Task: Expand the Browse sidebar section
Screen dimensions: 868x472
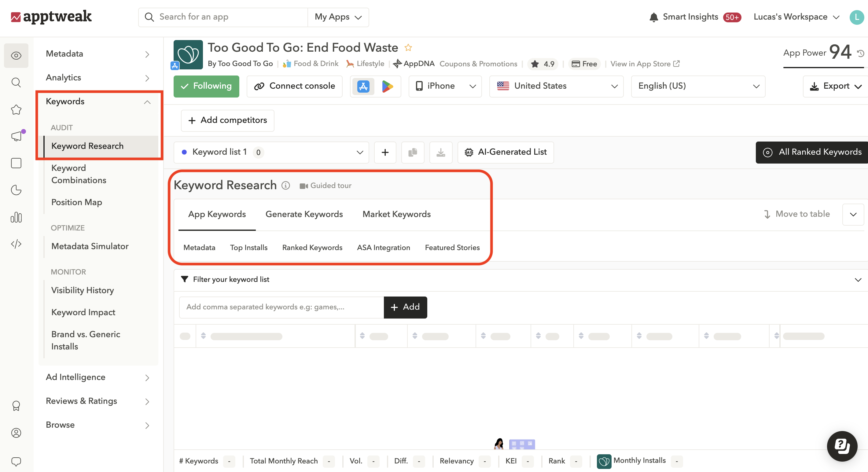Action: [98, 425]
